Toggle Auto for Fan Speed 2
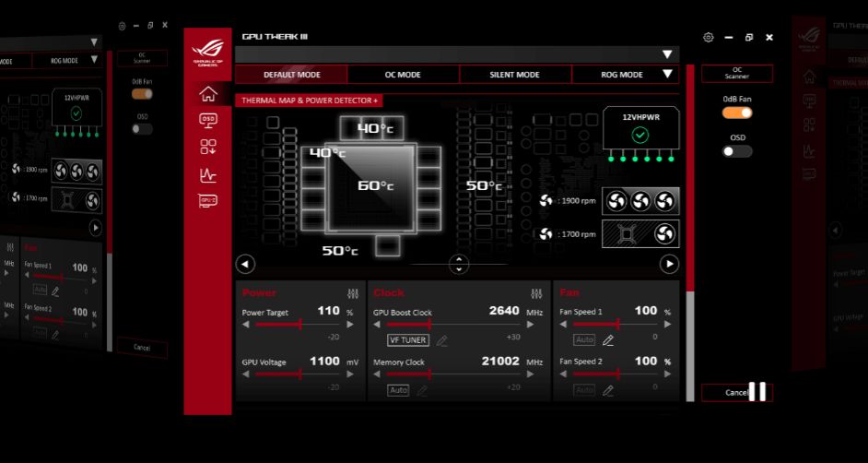The width and height of the screenshot is (868, 463). [584, 390]
